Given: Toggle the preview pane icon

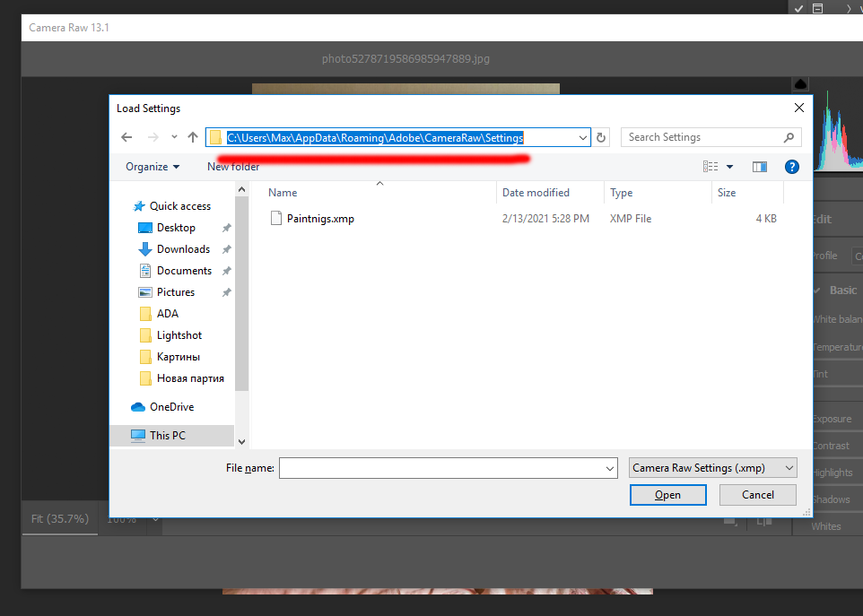Looking at the screenshot, I should click(760, 167).
